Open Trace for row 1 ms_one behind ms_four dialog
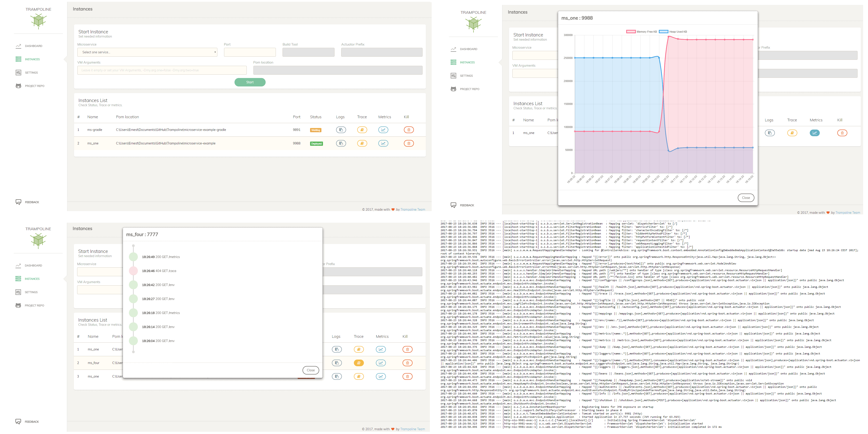The image size is (868, 434). [359, 349]
